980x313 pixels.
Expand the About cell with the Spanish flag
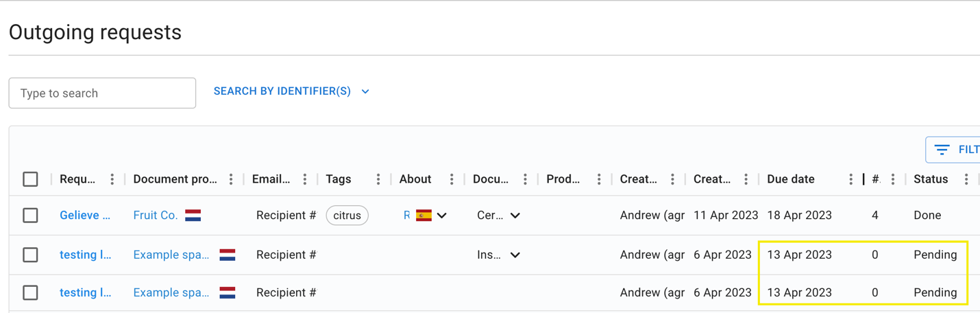tap(442, 216)
